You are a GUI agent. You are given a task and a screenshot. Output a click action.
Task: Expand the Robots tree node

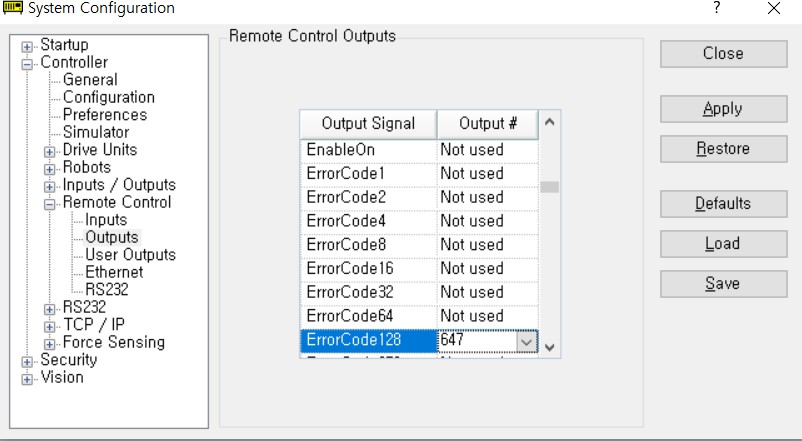(49, 169)
